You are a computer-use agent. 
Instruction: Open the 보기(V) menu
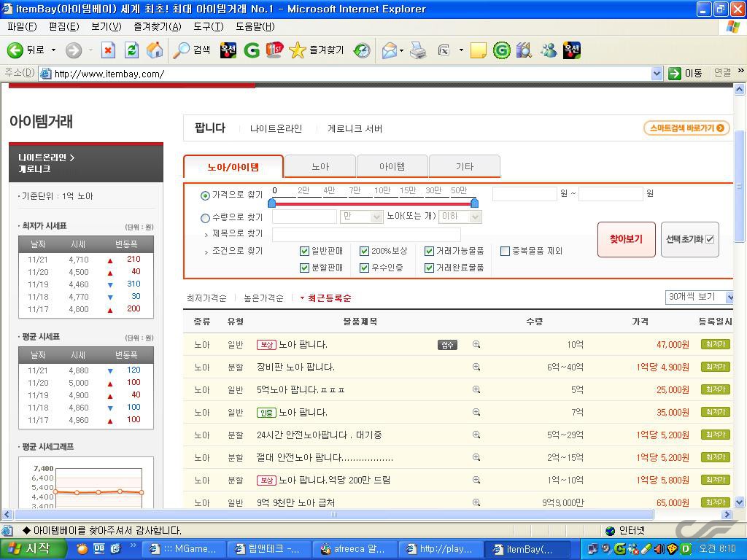(107, 27)
